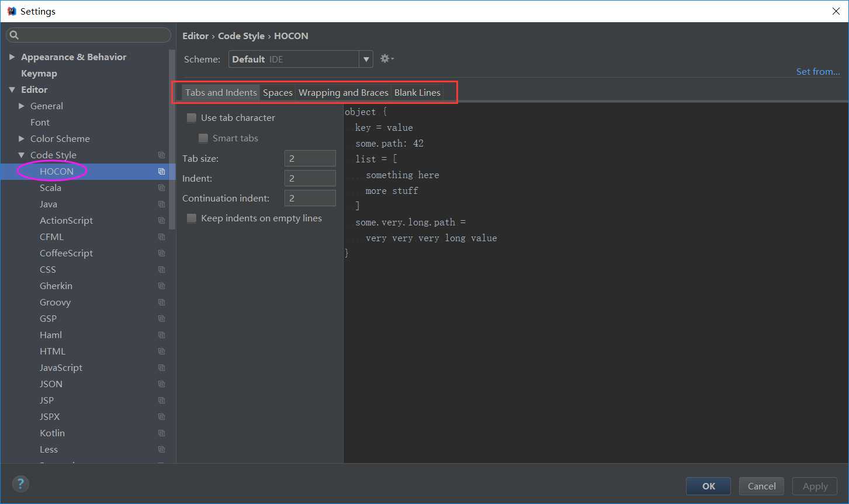Open the Blank Lines tab
This screenshot has width=849, height=504.
click(417, 92)
